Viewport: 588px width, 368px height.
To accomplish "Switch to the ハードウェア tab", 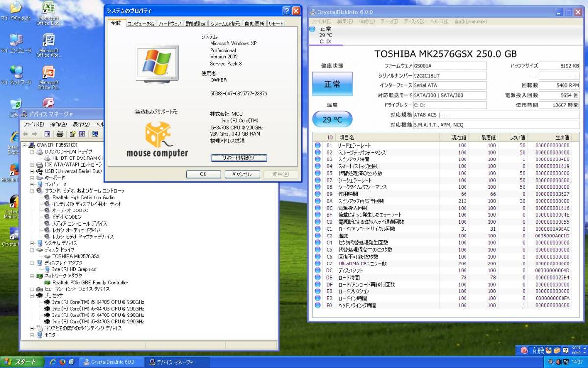I will [170, 24].
